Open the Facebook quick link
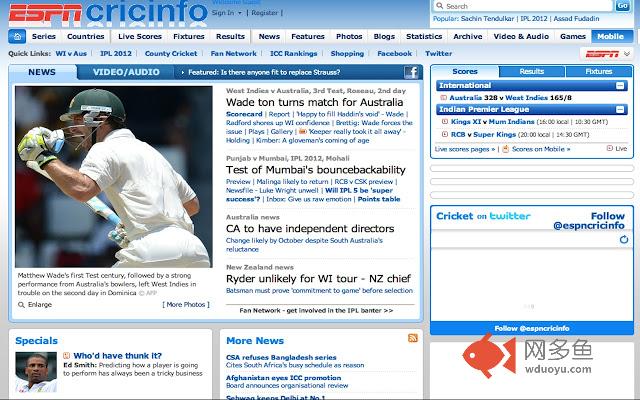 [395, 53]
